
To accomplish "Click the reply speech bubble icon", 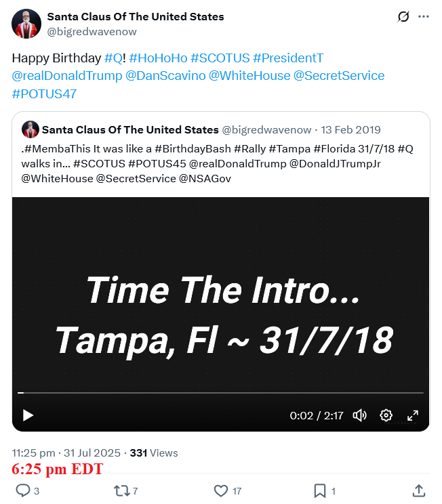I will click(x=22, y=490).
